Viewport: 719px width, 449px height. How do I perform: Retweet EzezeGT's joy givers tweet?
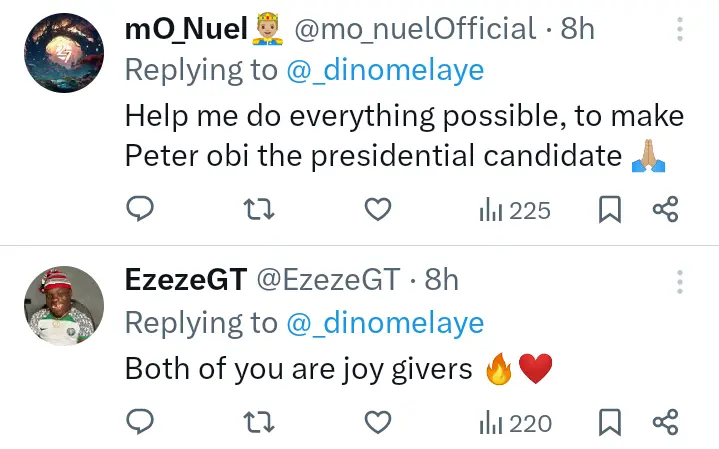tap(259, 424)
